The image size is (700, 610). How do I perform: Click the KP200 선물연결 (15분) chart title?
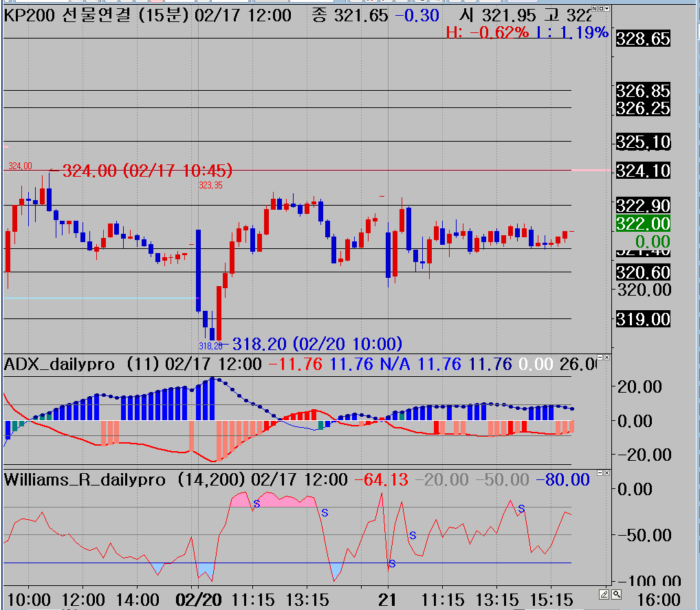(96, 16)
